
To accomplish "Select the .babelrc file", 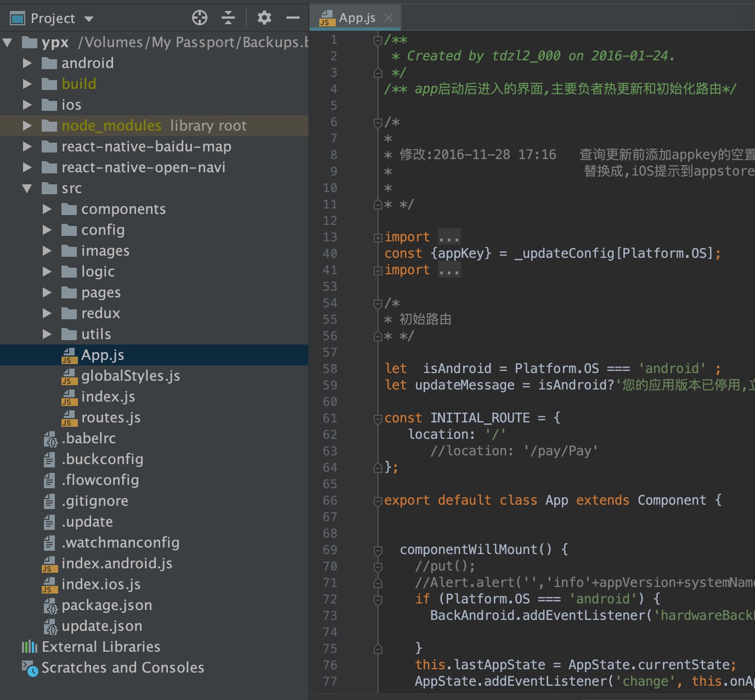I will [154, 438].
